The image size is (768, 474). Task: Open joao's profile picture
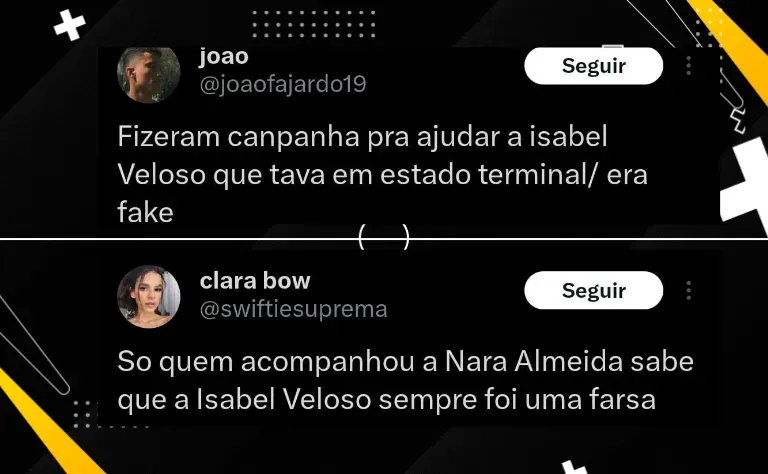pos(148,74)
